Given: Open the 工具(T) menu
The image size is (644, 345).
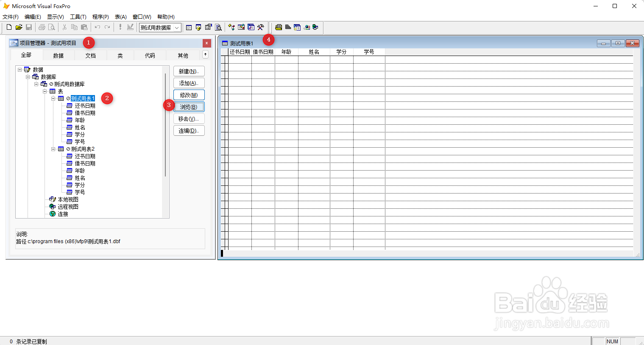Looking at the screenshot, I should click(78, 17).
